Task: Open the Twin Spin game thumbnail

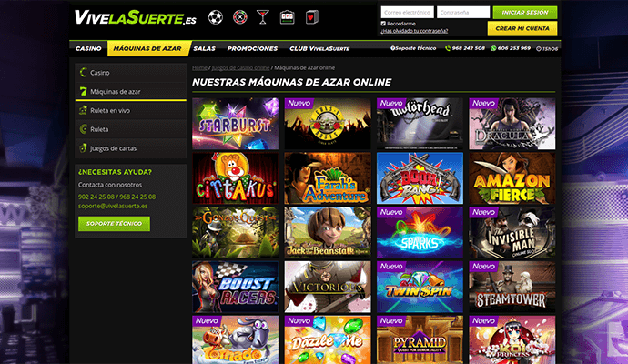Action: (420, 287)
